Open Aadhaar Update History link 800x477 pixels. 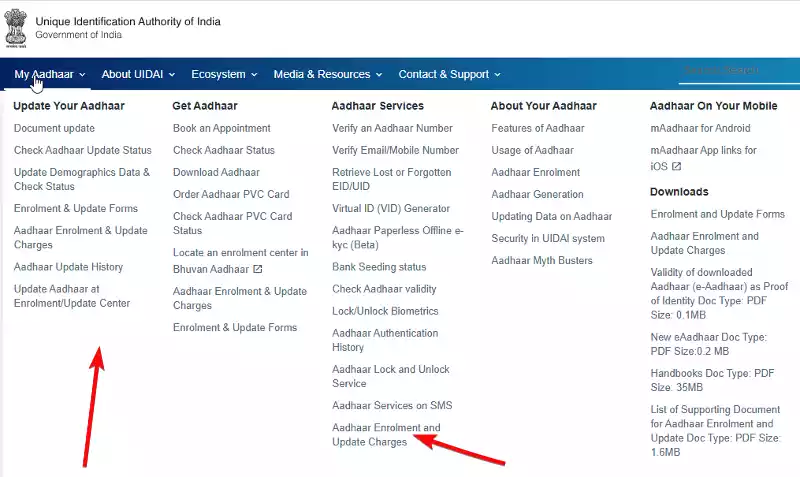tap(68, 267)
